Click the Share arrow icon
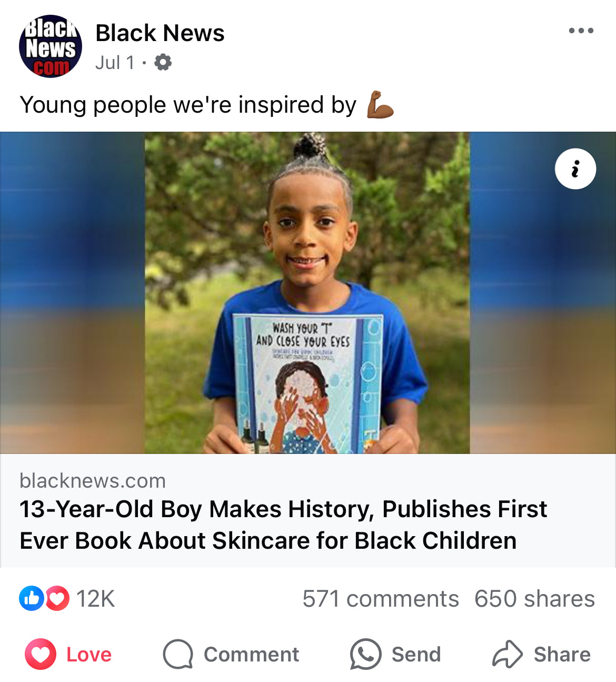The height and width of the screenshot is (682, 616). [x=507, y=654]
